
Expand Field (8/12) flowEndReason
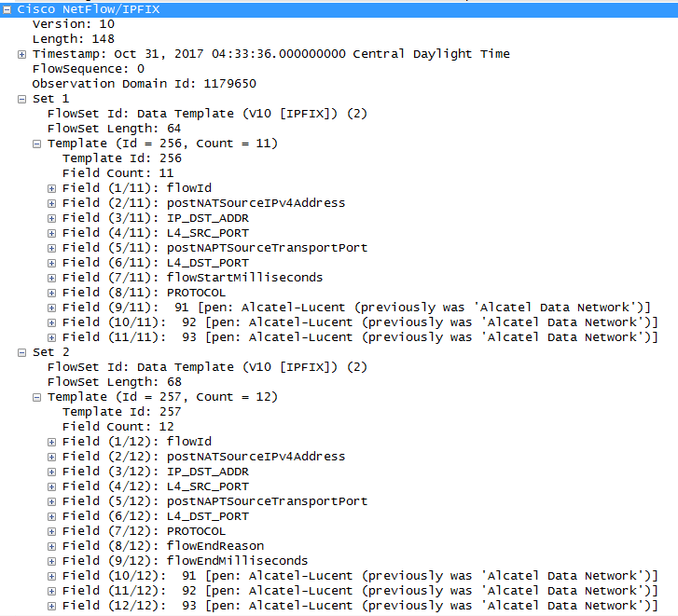[x=51, y=546]
